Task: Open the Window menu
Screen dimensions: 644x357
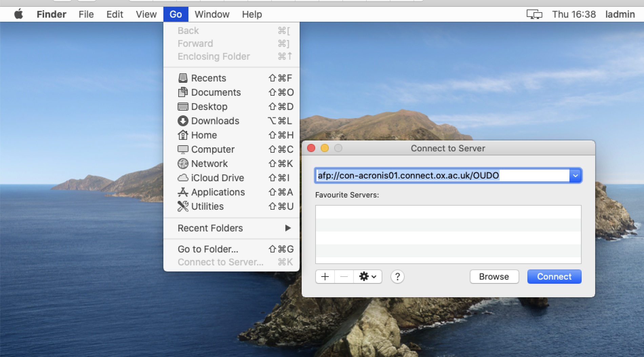Action: [x=212, y=14]
